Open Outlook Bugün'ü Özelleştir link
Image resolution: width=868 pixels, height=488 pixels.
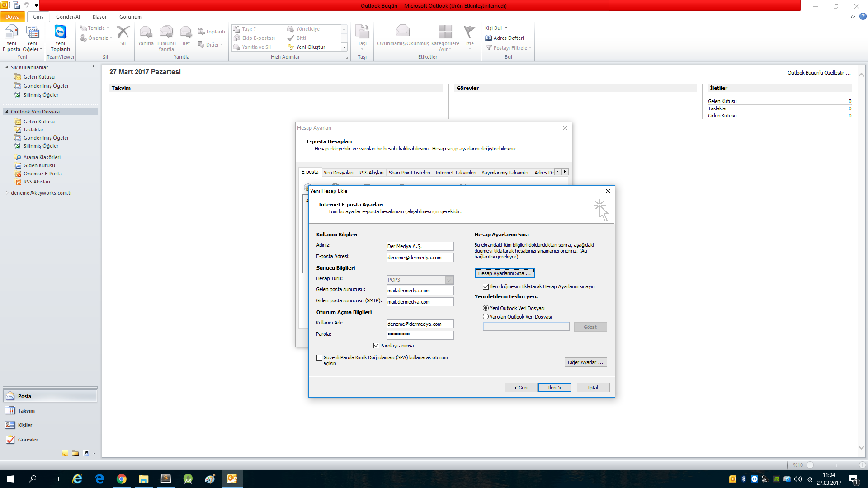pyautogui.click(x=819, y=73)
